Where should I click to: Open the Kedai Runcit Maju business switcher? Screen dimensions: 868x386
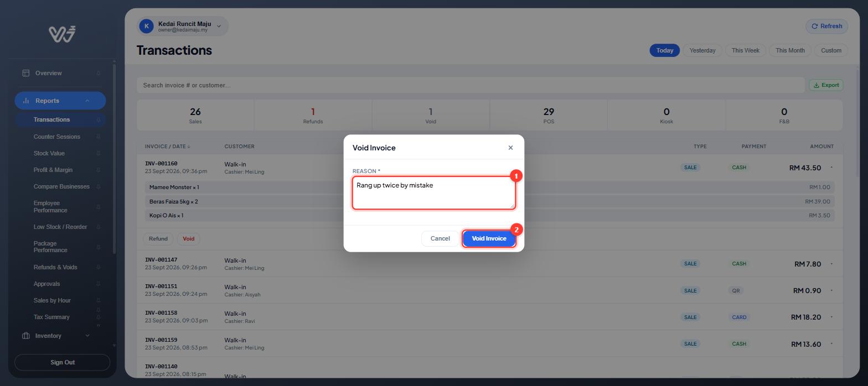pos(183,26)
